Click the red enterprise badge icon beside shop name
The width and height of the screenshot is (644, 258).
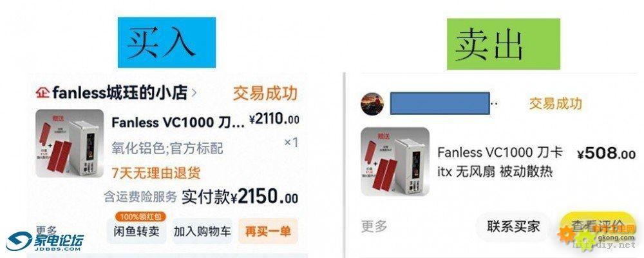43,93
